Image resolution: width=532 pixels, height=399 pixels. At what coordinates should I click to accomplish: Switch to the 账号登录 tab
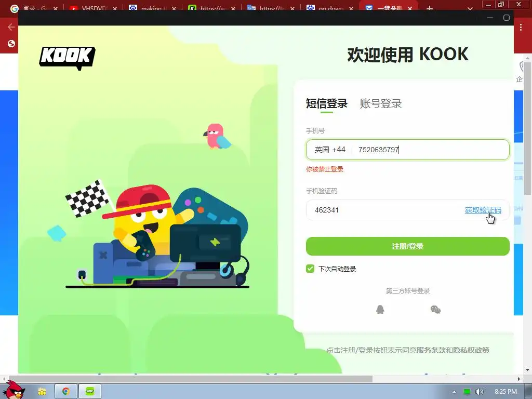click(x=381, y=103)
